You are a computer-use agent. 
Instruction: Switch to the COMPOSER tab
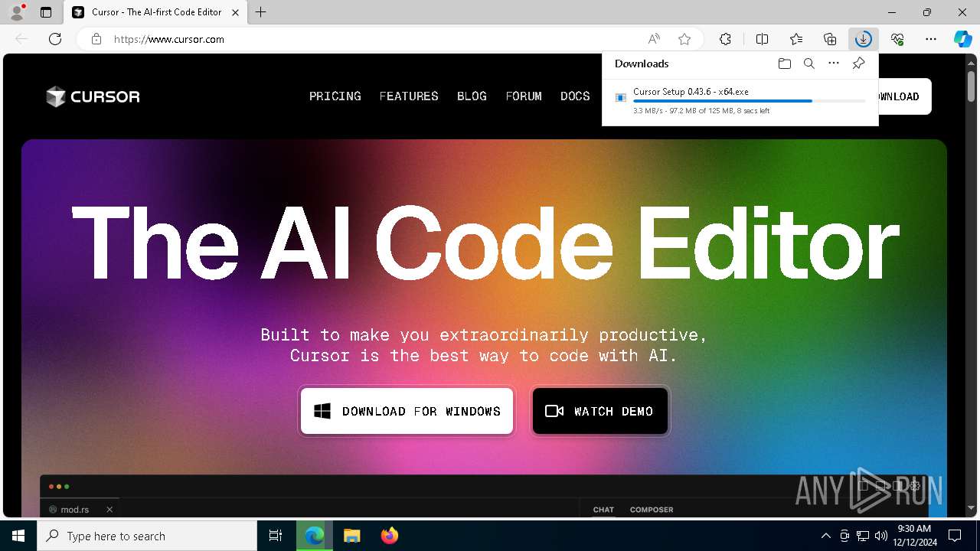[x=652, y=510]
